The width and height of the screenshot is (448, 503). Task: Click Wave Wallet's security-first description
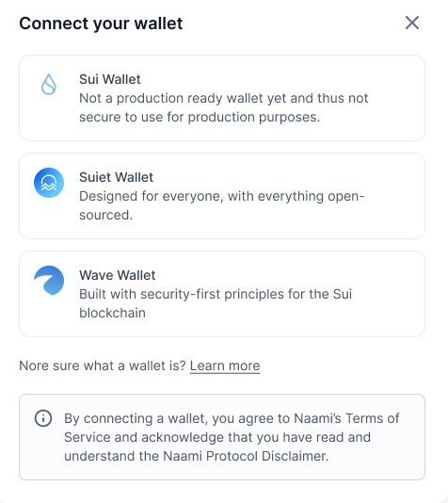tap(216, 303)
